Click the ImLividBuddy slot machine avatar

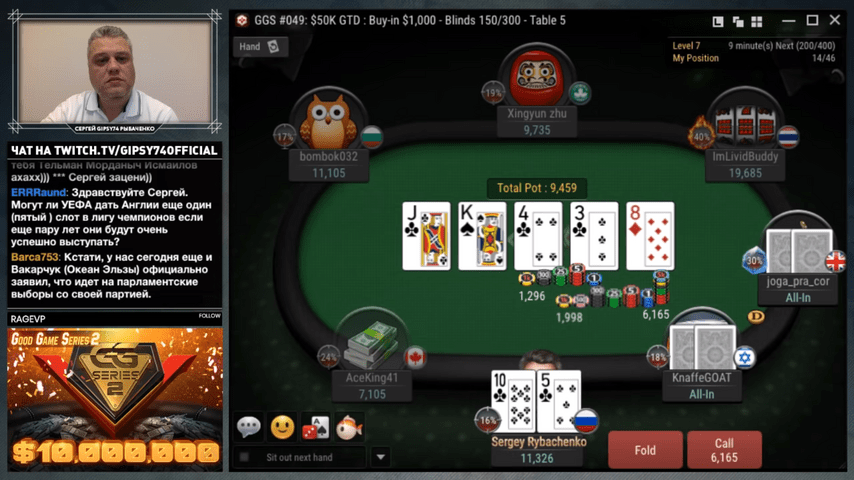(x=745, y=121)
